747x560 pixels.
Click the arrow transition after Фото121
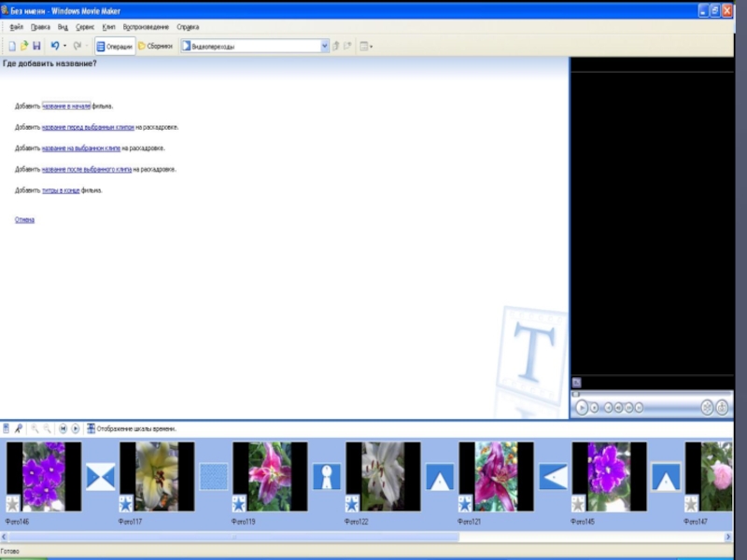[x=553, y=476]
